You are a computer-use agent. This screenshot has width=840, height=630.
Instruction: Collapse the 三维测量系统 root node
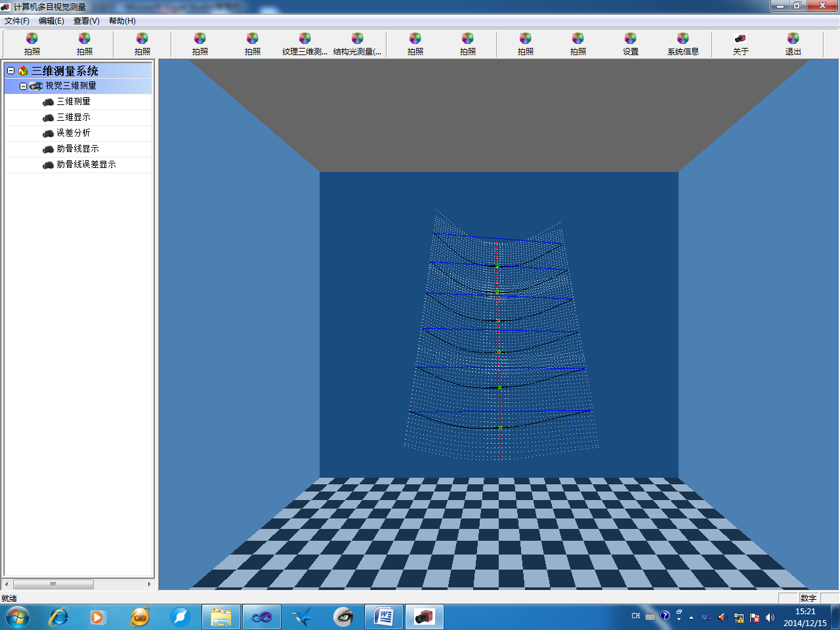10,71
